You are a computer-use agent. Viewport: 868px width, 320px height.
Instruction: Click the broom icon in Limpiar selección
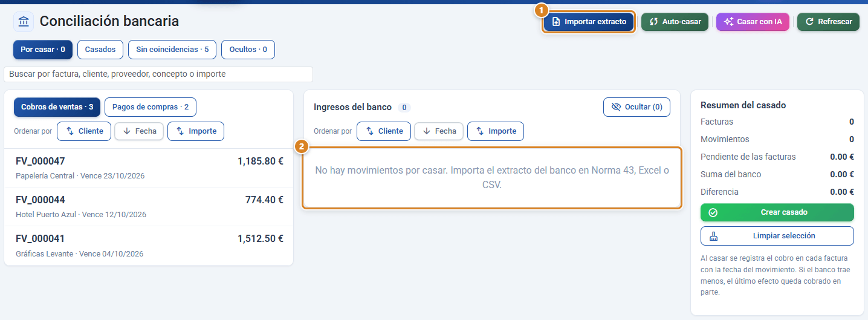[x=713, y=236]
